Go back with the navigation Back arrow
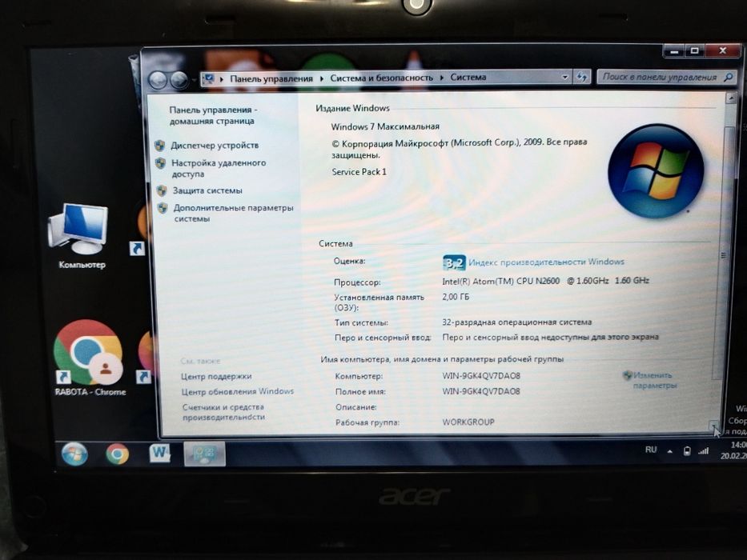This screenshot has width=747, height=560. 158,80
